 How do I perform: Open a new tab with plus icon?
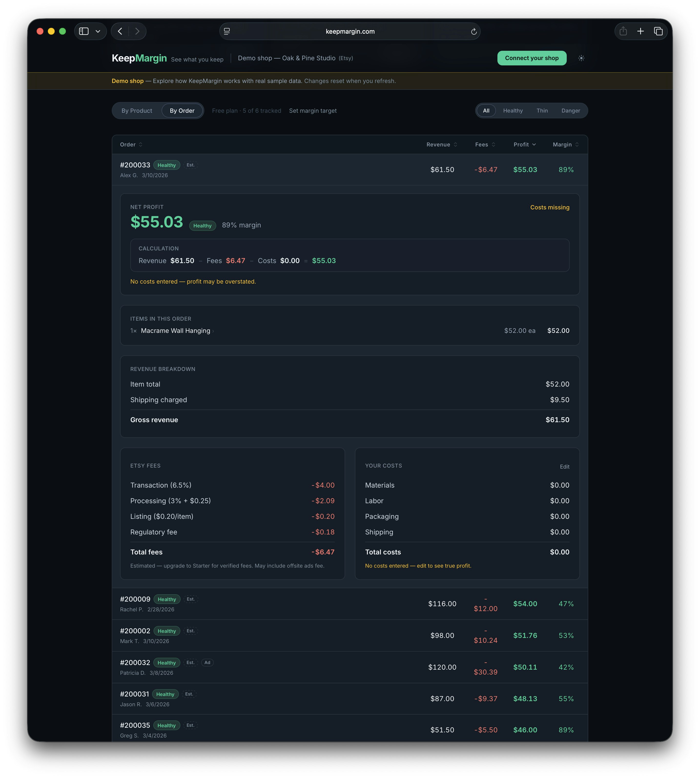pyautogui.click(x=640, y=31)
